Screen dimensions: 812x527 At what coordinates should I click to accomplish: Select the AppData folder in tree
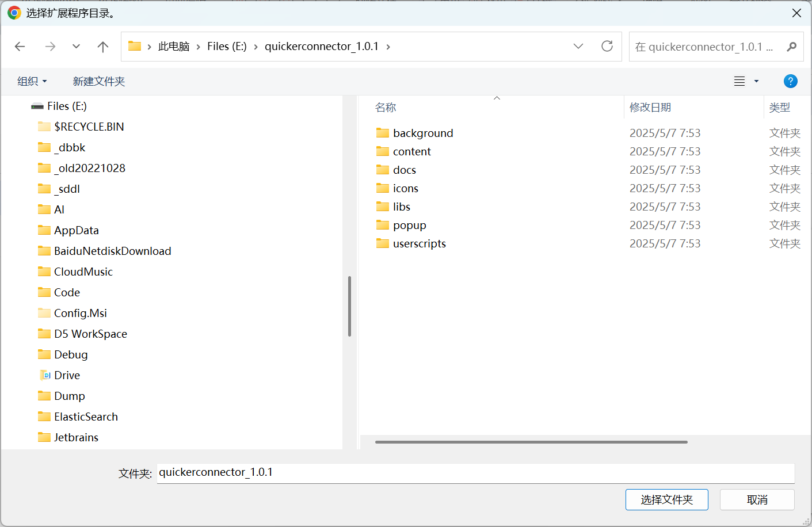tap(77, 230)
